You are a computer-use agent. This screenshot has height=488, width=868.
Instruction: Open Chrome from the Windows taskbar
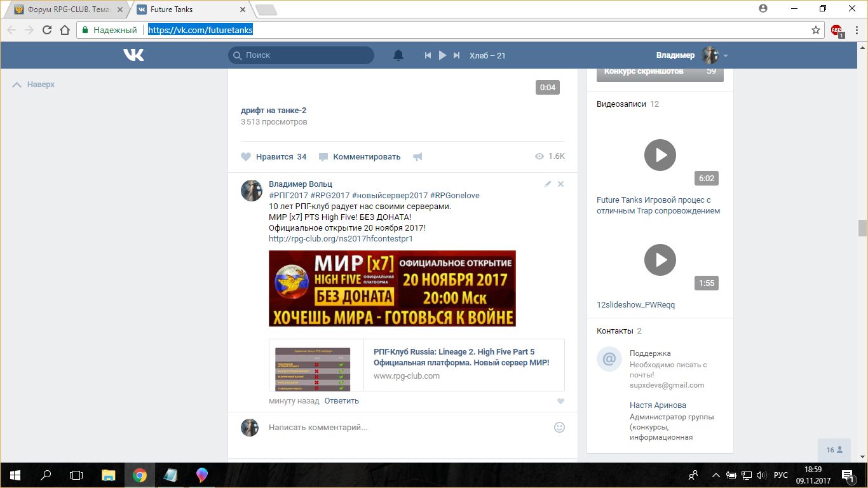(x=140, y=475)
